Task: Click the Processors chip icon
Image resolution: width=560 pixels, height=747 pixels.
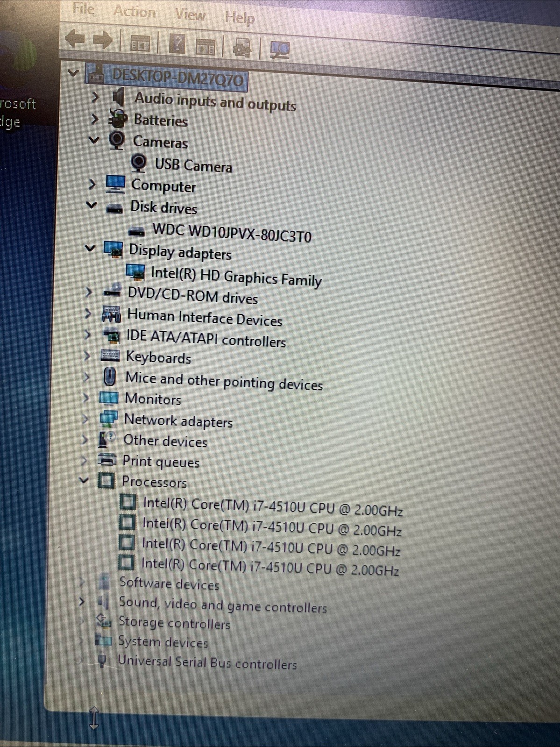Action: (106, 480)
